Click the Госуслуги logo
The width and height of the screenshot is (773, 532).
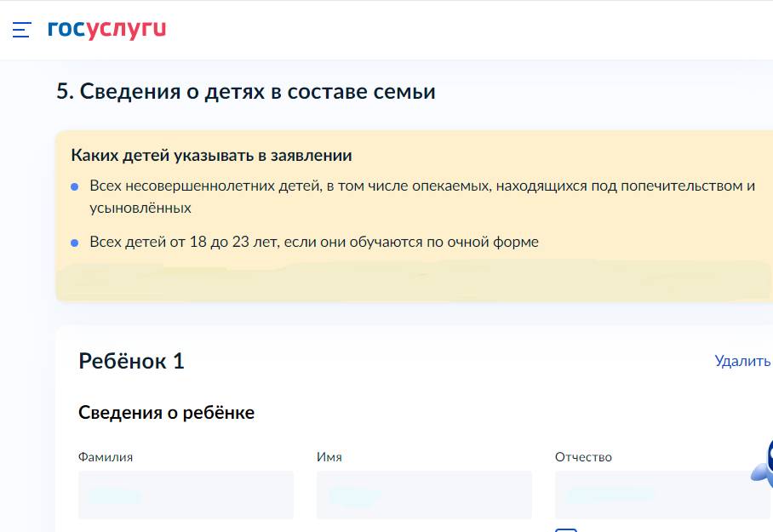point(106,28)
